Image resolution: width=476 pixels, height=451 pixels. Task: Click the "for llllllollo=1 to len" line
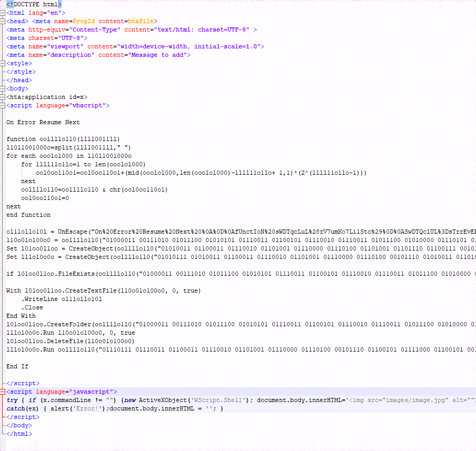point(83,165)
